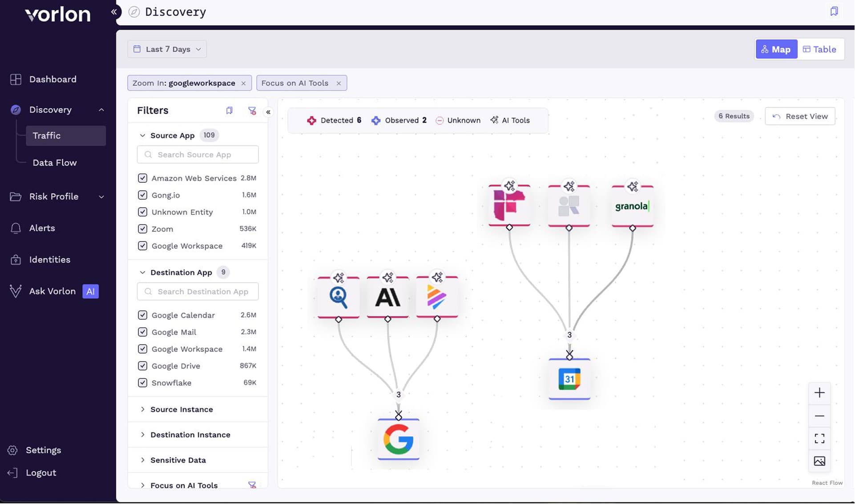855x504 pixels.
Task: Click the Google Calendar node icon
Action: tap(569, 379)
